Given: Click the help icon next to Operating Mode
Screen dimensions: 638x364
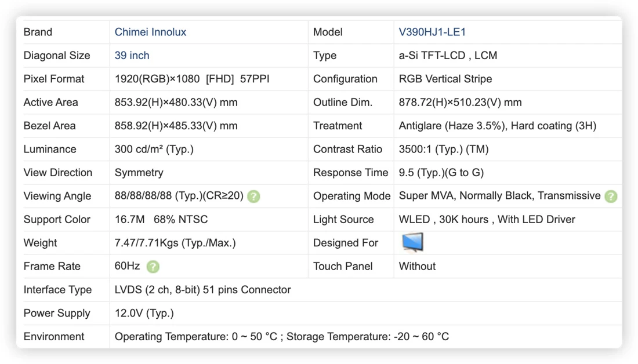Looking at the screenshot, I should pyautogui.click(x=611, y=196).
